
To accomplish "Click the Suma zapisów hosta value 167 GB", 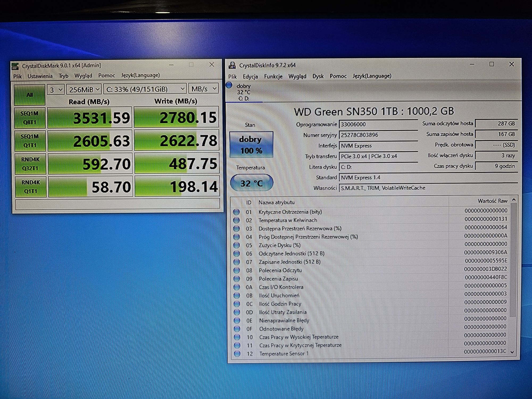I will (496, 134).
